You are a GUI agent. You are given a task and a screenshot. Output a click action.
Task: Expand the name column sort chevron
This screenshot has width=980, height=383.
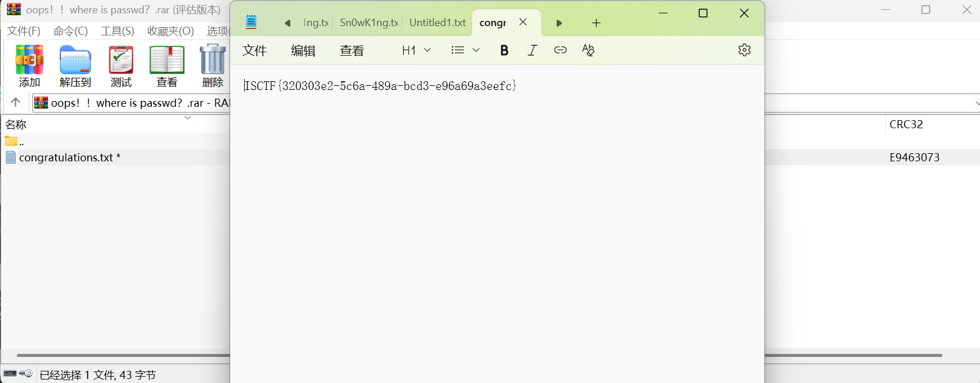click(187, 118)
